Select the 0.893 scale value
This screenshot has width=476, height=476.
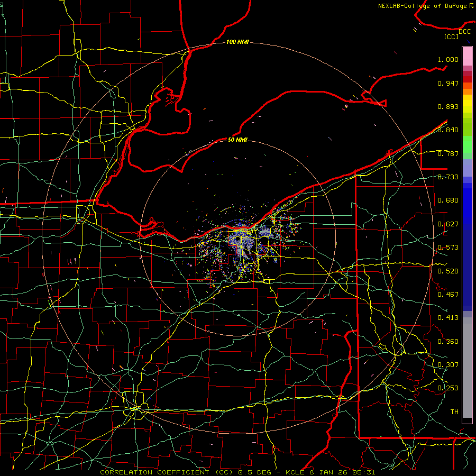coord(448,106)
